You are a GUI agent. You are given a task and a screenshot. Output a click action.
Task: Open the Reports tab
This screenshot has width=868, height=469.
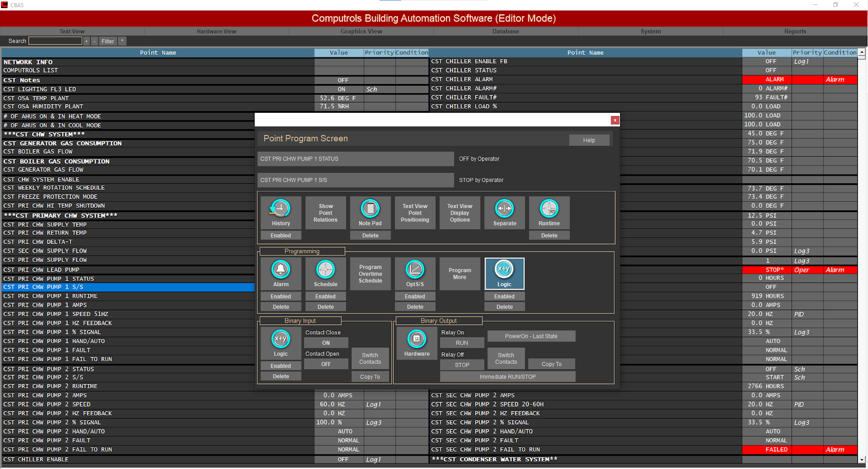click(x=795, y=31)
